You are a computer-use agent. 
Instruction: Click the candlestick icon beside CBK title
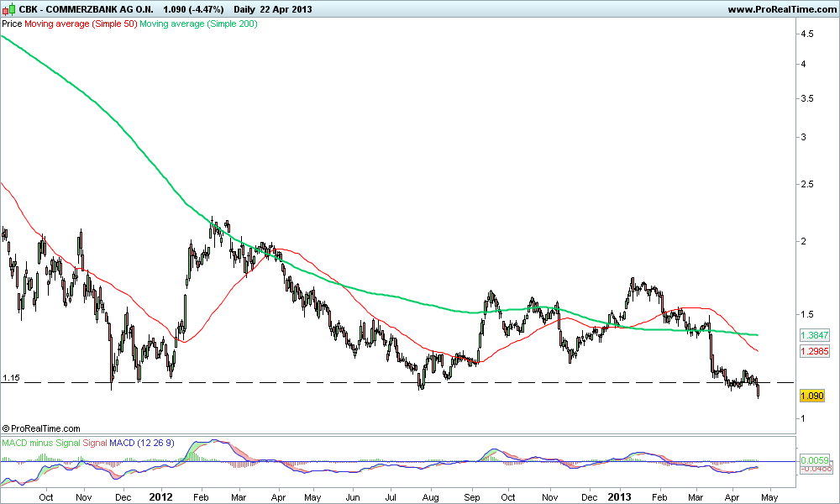click(9, 9)
